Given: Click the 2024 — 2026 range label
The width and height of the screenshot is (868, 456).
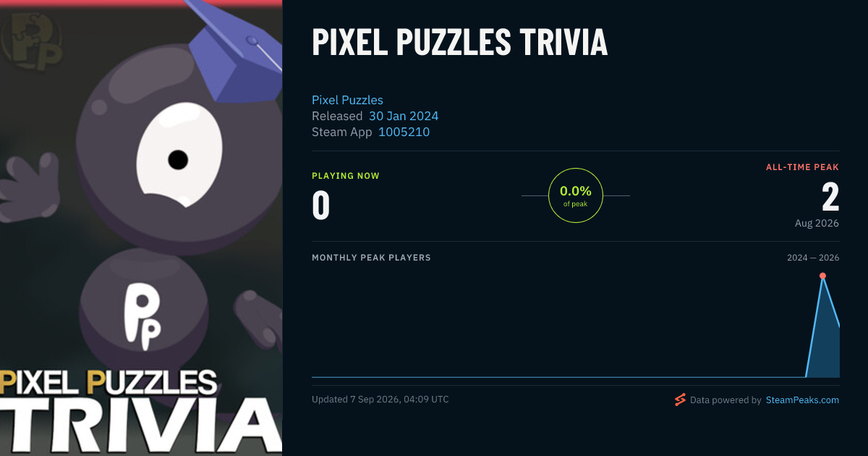Looking at the screenshot, I should click(x=813, y=258).
